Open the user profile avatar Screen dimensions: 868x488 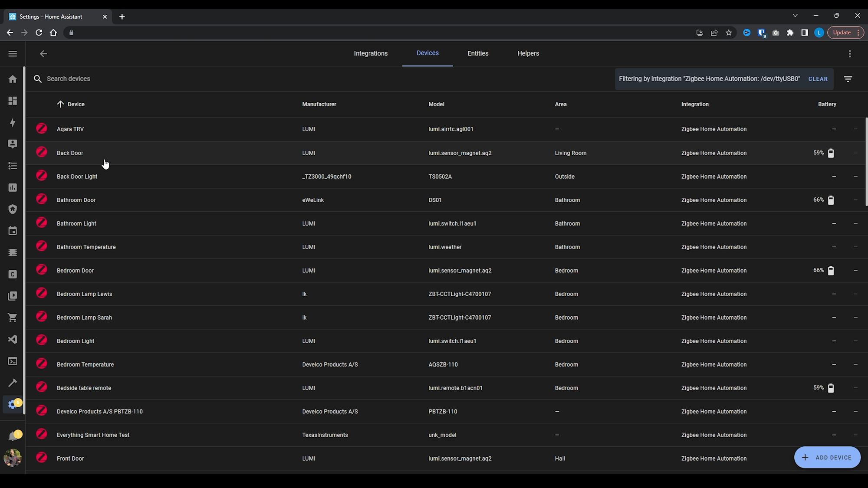pyautogui.click(x=13, y=458)
